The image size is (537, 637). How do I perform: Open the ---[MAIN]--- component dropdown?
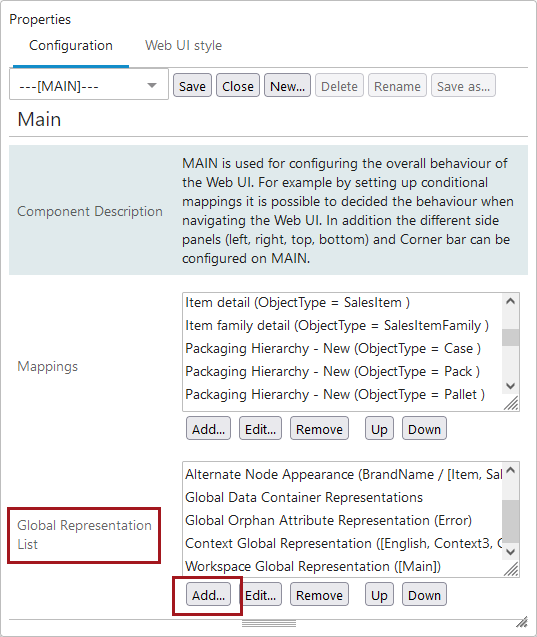pos(89,86)
